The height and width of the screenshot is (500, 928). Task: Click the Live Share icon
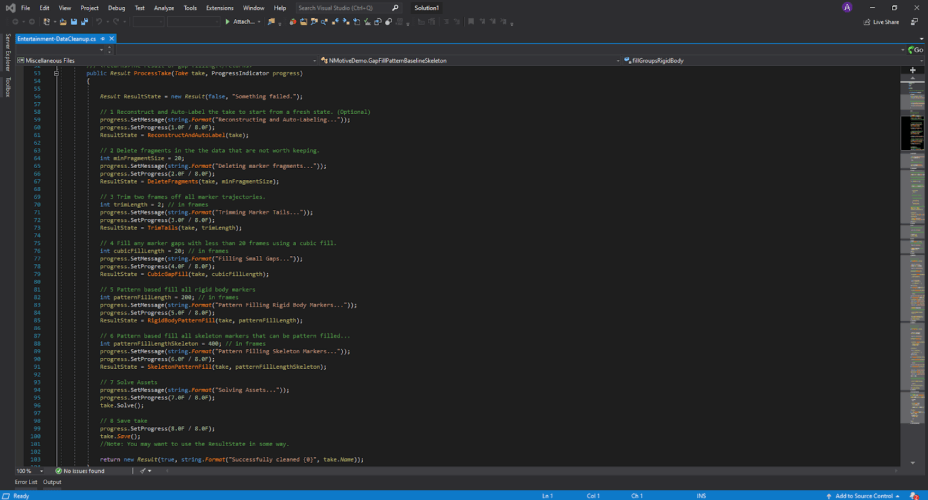(x=867, y=22)
